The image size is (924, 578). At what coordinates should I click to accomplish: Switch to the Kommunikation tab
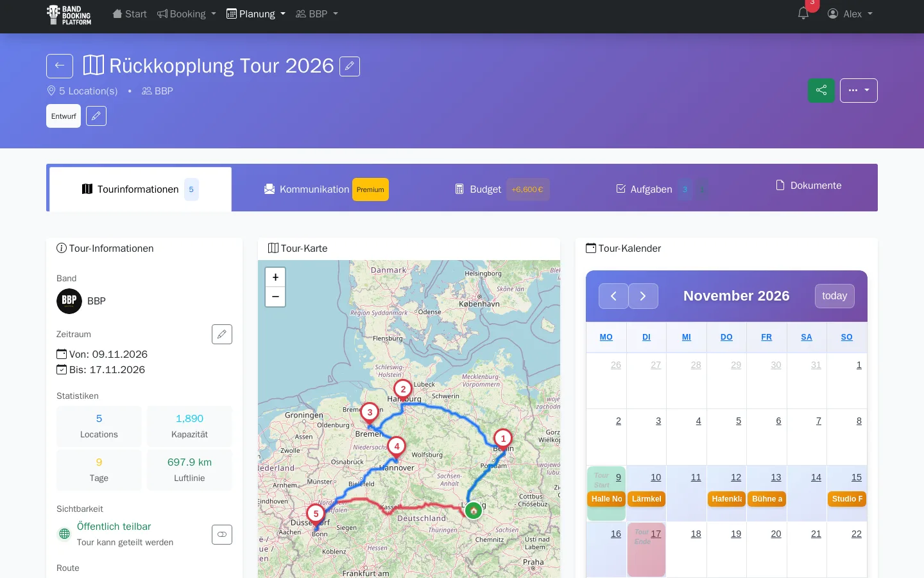pos(326,189)
